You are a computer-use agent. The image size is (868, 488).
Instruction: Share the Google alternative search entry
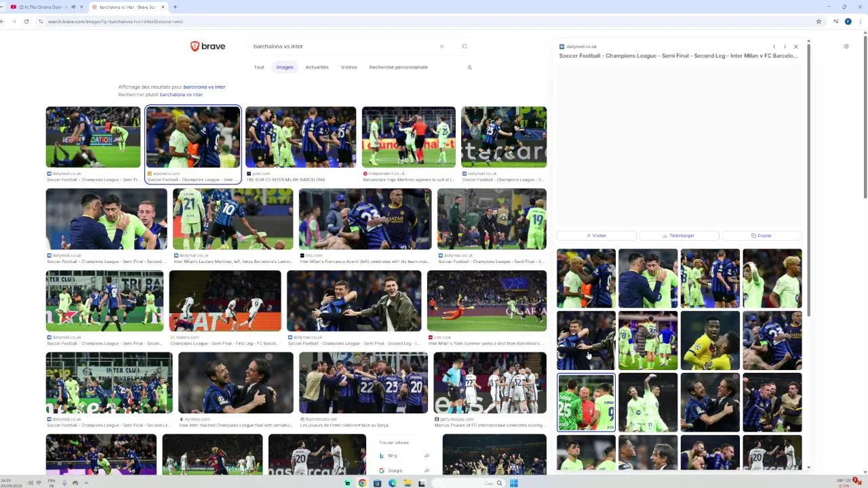point(427,470)
